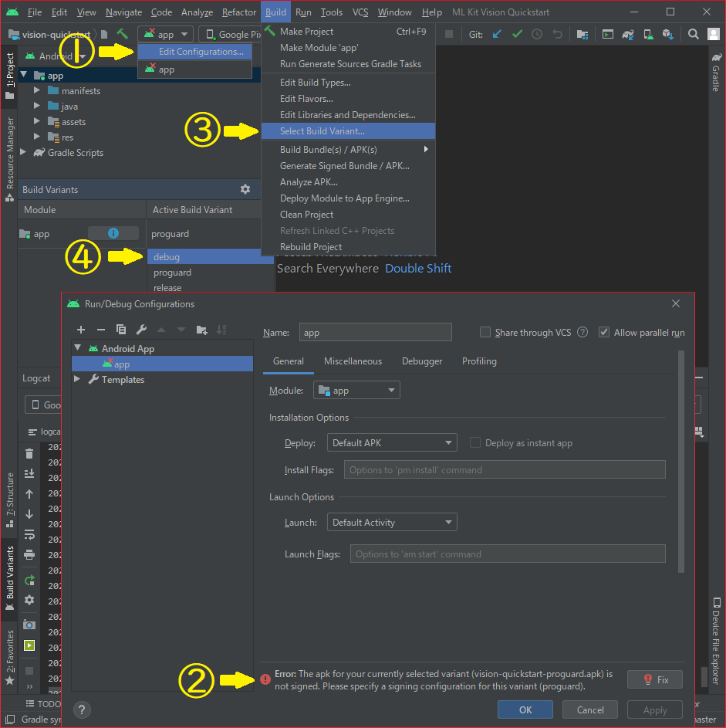
Task: Enable Share through VCS checkbox
Action: point(485,332)
